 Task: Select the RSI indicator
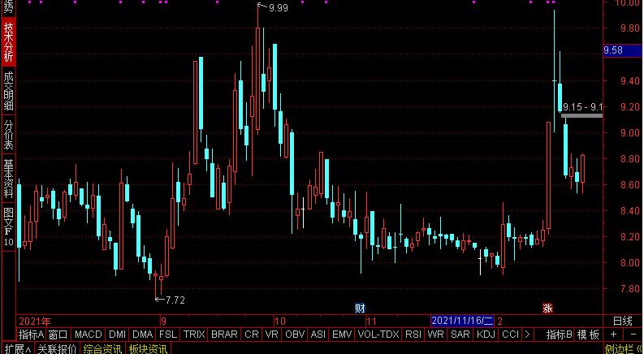pyautogui.click(x=413, y=335)
